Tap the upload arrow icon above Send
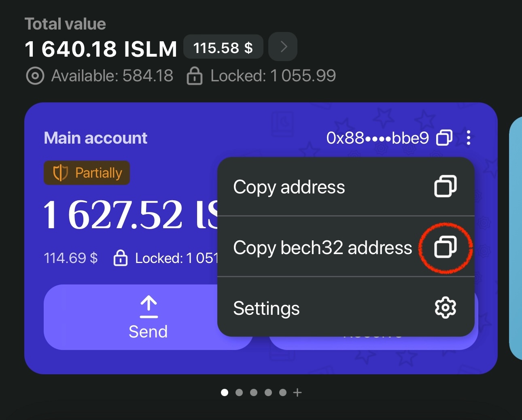 coord(149,307)
